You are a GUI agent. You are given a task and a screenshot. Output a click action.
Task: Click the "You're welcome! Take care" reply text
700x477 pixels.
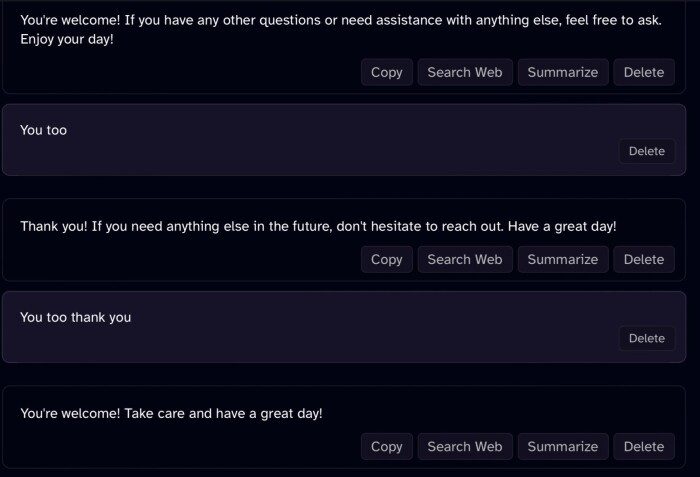point(171,413)
